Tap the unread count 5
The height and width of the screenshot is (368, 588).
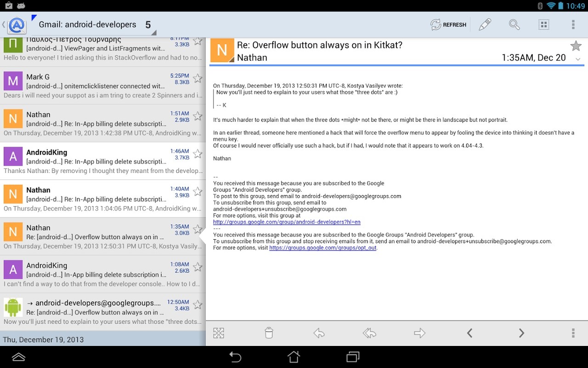point(148,25)
